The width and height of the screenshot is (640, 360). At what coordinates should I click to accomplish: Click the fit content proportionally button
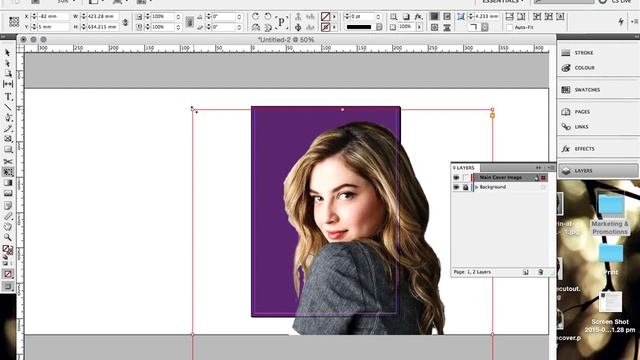(521, 16)
